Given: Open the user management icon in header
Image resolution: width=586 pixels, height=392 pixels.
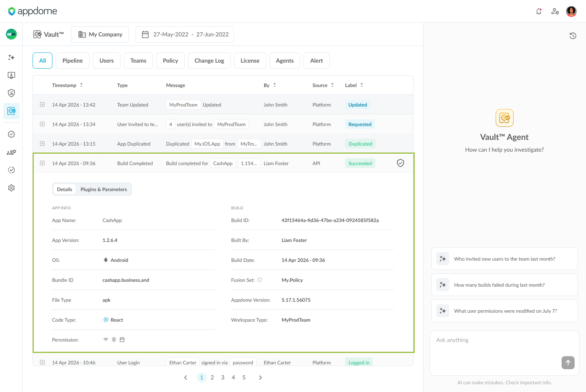Looking at the screenshot, I should [555, 11].
